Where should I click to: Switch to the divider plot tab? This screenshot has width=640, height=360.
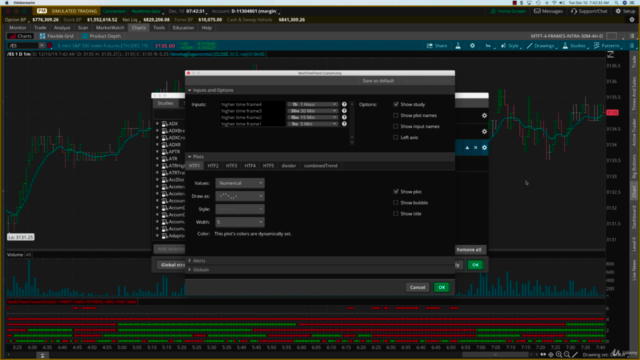[x=289, y=166]
